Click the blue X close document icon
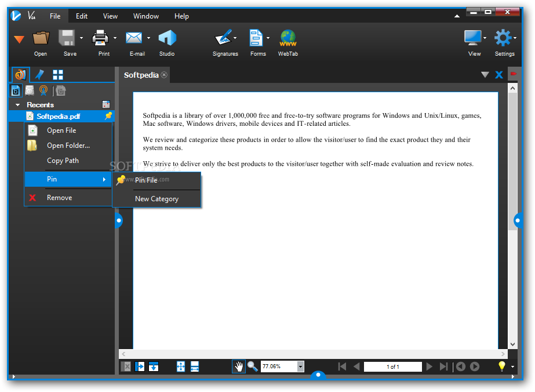The height and width of the screenshot is (392, 535). [x=499, y=75]
